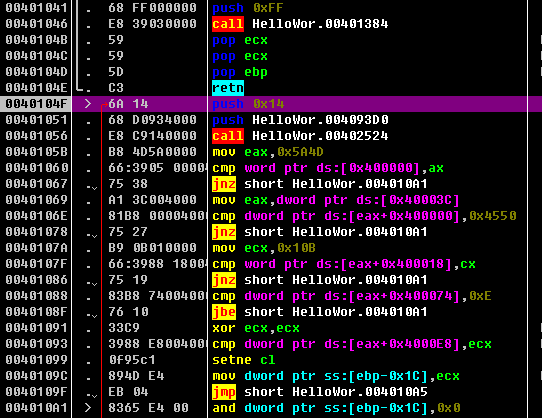The width and height of the screenshot is (542, 418).
Task: Click address 0040109C
Action: 36,376
